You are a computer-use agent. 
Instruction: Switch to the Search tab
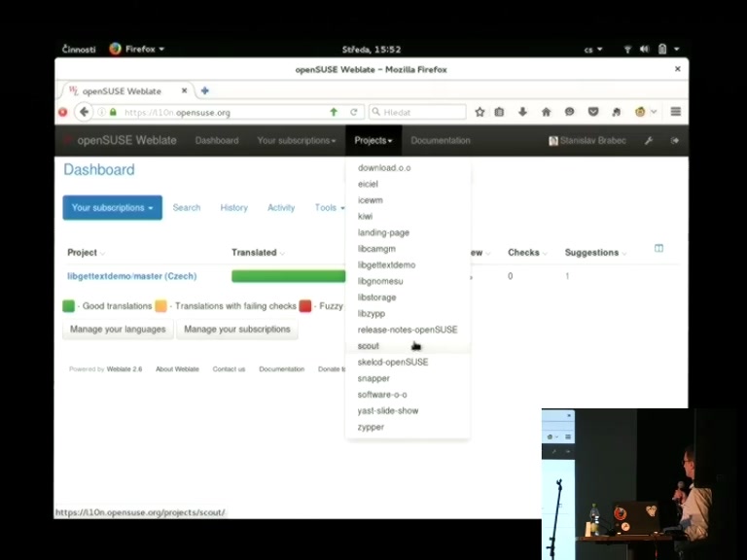187,208
